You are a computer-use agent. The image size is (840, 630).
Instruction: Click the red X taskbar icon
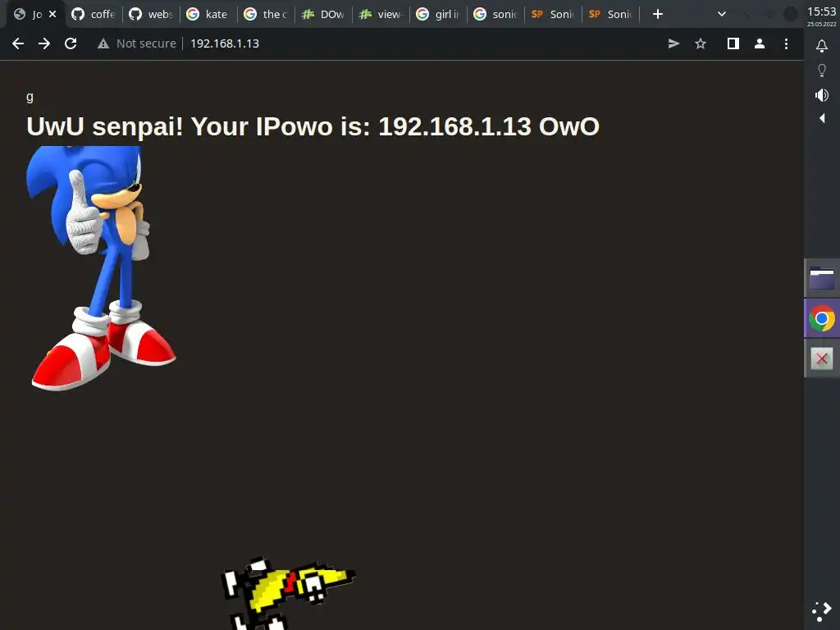[x=822, y=358]
